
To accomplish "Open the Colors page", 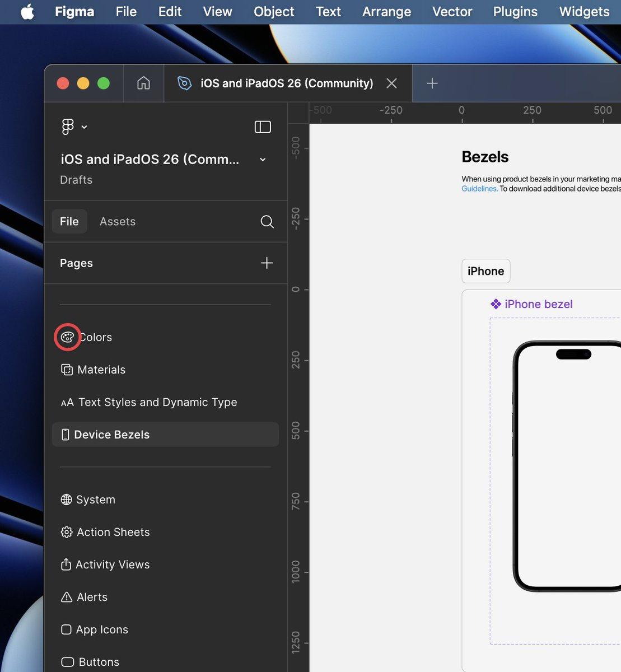I will click(x=165, y=337).
